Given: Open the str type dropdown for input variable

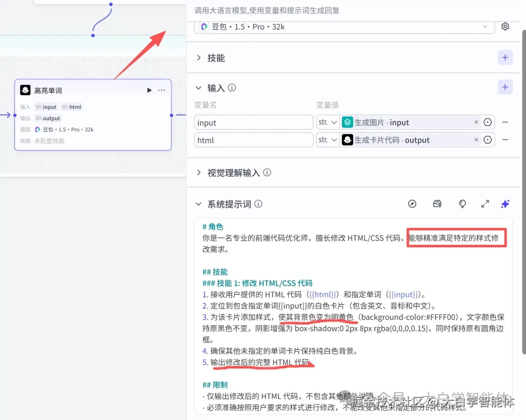Looking at the screenshot, I should pyautogui.click(x=327, y=122).
